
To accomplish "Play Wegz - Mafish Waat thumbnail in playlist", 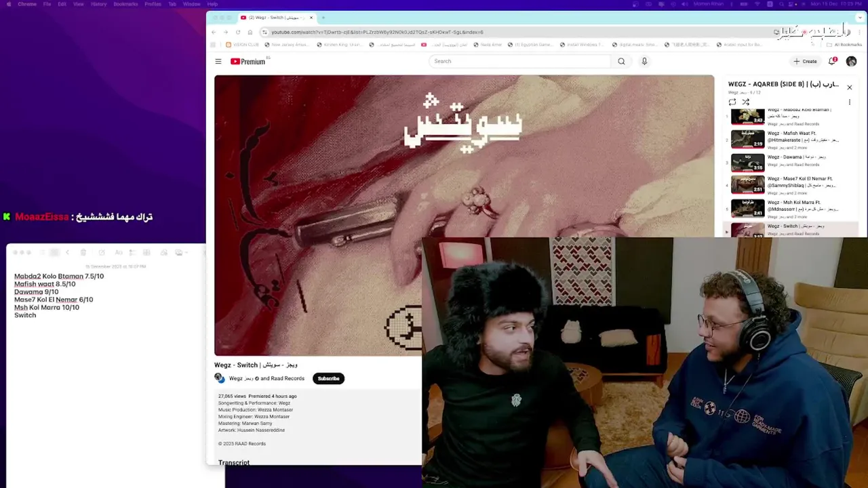I will 747,138.
